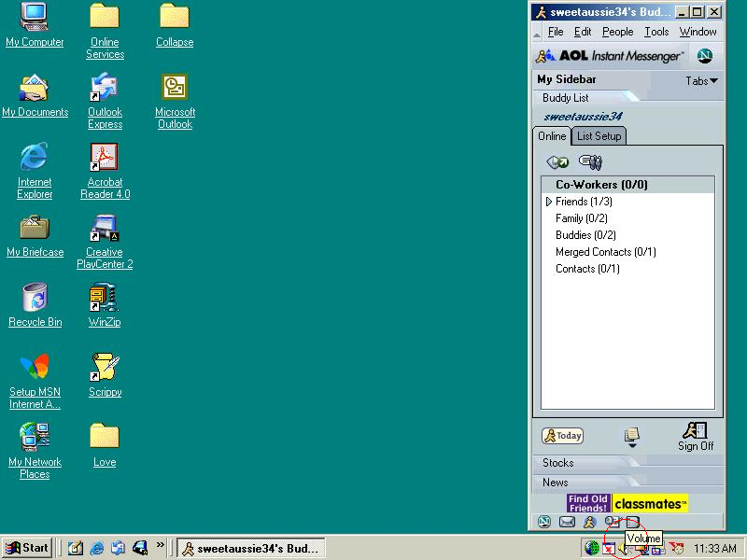The image size is (747, 560).
Task: Click the AIM running man icon in bottom bar
Action: point(589,522)
